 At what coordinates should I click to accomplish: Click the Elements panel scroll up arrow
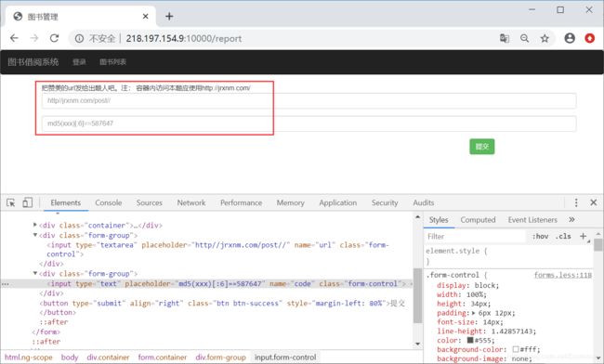(417, 217)
